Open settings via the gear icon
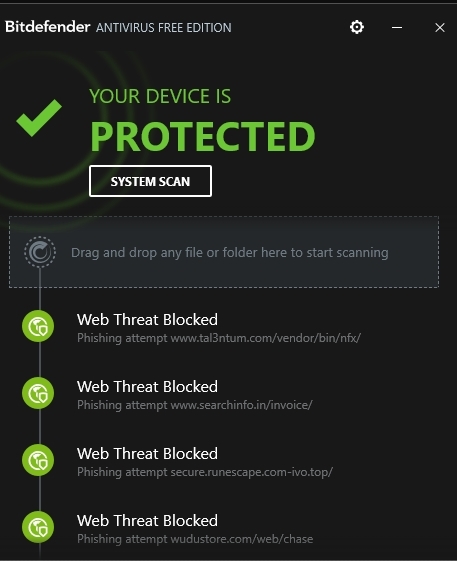The height and width of the screenshot is (561, 457). [x=357, y=27]
